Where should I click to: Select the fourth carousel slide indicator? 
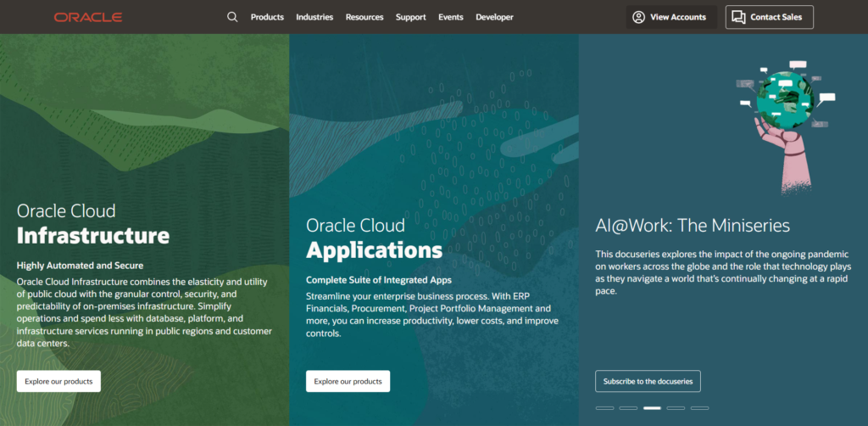coord(676,408)
